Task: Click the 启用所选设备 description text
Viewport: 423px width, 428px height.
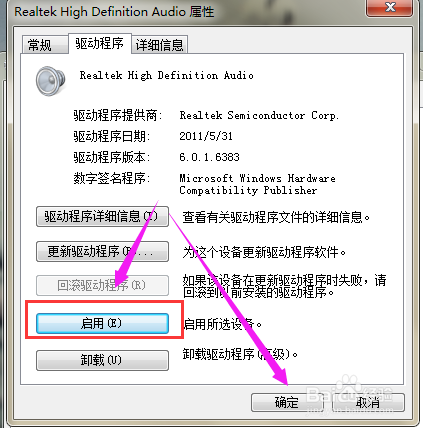Action: click(223, 324)
